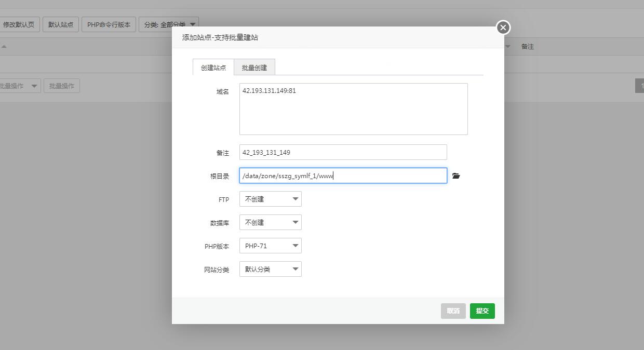Focus the 备注 input field
The width and height of the screenshot is (644, 350).
click(343, 152)
